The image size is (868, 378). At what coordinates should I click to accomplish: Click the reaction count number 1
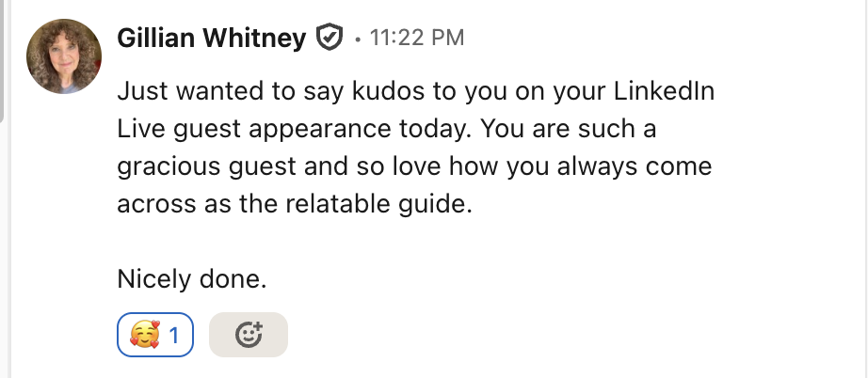[x=174, y=335]
